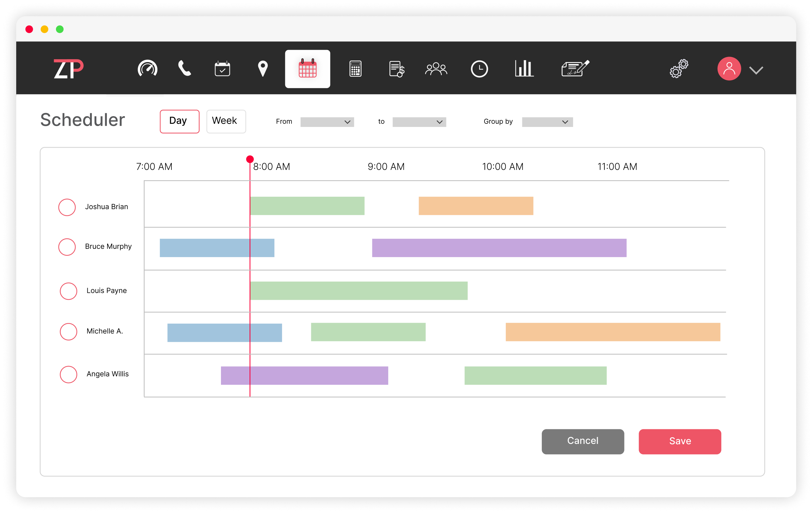Open the team members icon
Screen dimensions: 812x513
click(436, 68)
